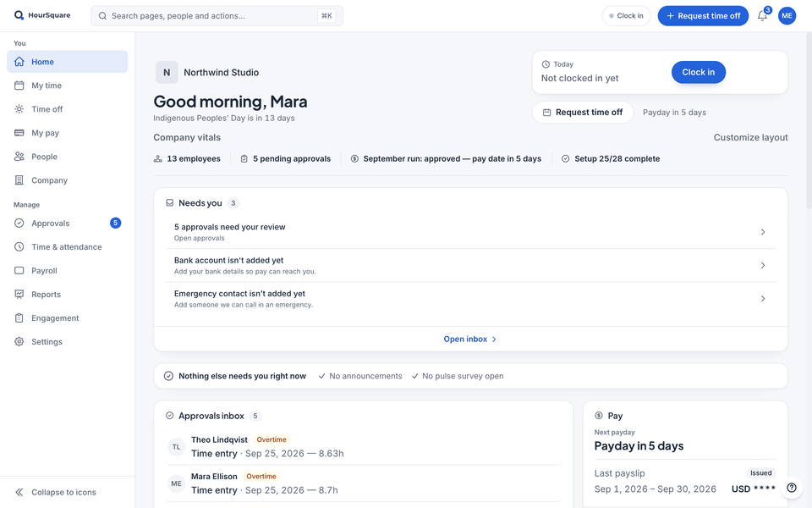Image resolution: width=812 pixels, height=508 pixels.
Task: Navigate to People
Action: (x=68, y=157)
